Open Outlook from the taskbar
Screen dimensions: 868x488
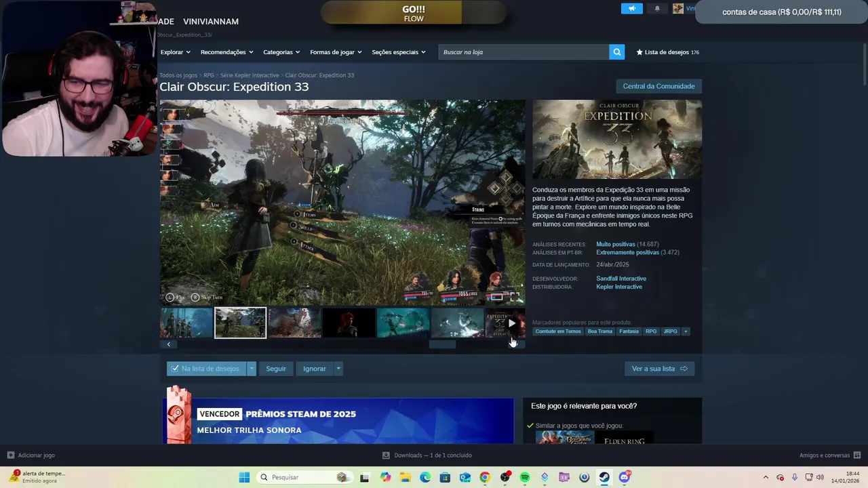point(465,477)
